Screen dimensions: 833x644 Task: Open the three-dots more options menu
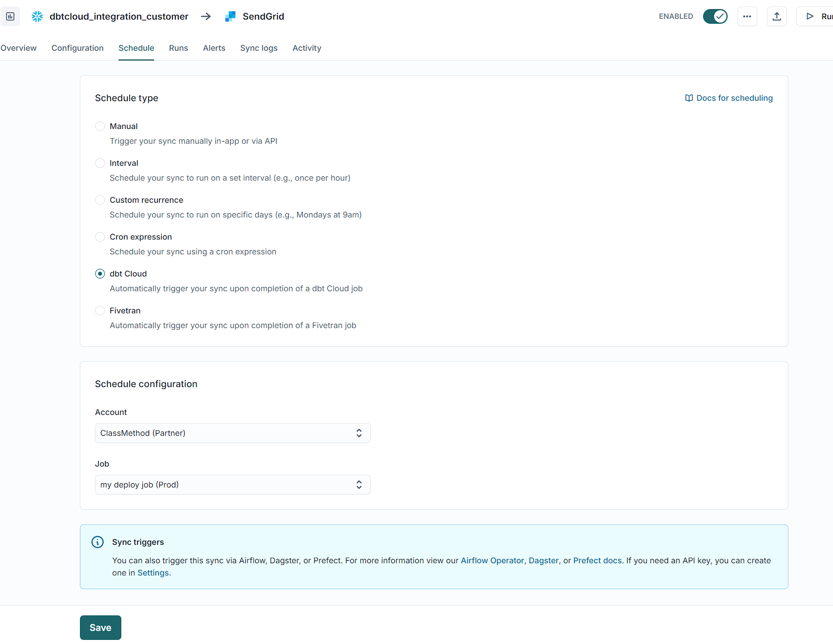coord(747,17)
